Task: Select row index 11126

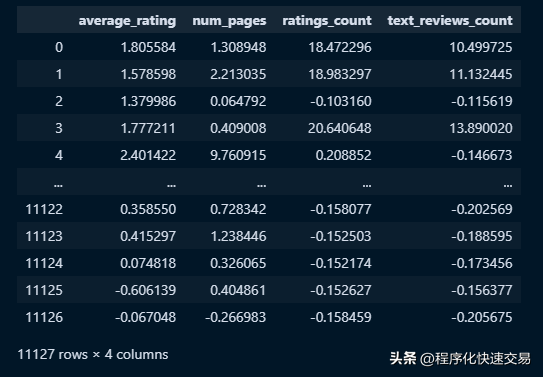Action: click(44, 317)
